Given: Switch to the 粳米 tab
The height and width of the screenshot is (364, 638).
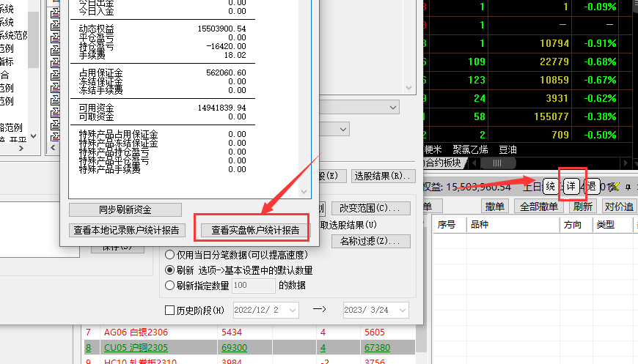Looking at the screenshot, I should (x=433, y=149).
